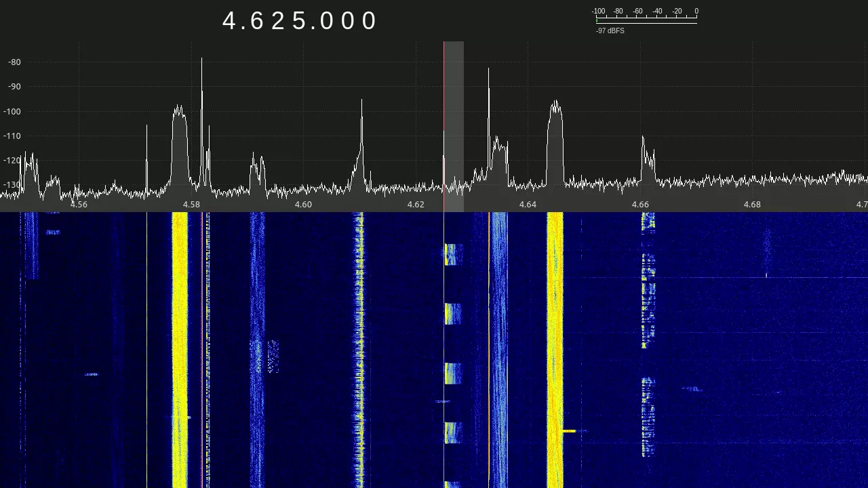Click the final 1 Hz zero digit of frequency
868x488 pixels.
click(369, 21)
